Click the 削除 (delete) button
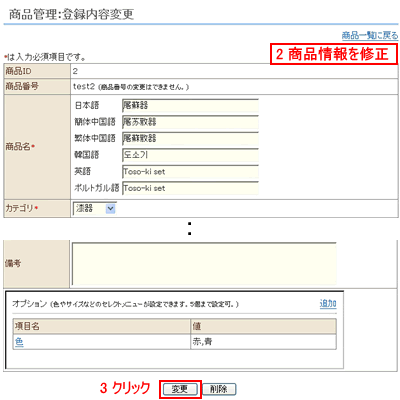 [x=219, y=389]
